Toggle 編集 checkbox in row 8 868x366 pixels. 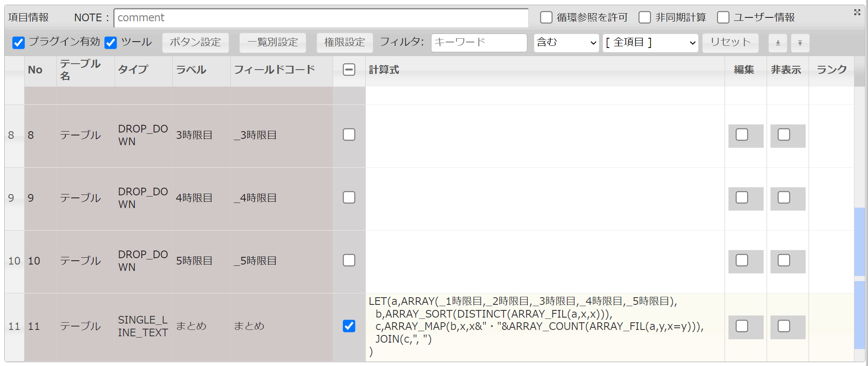(x=742, y=135)
